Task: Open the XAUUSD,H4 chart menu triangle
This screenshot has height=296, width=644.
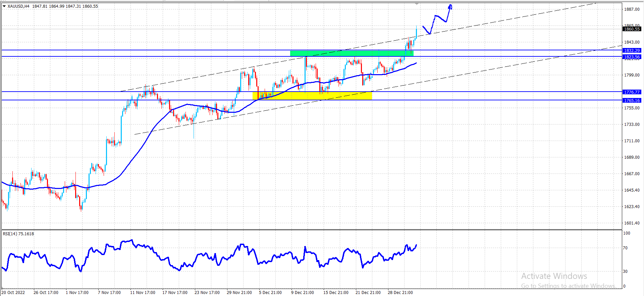Action: click(x=4, y=6)
